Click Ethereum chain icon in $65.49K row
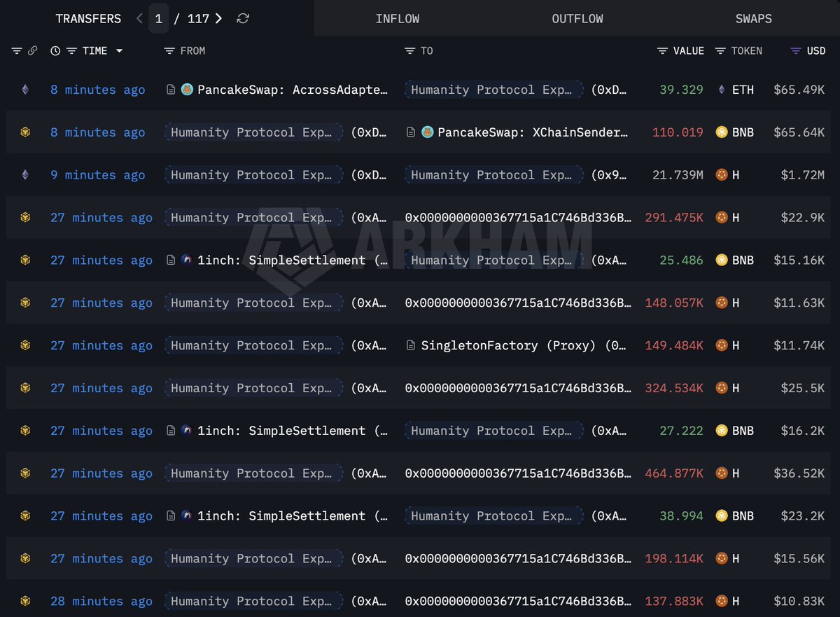This screenshot has width=840, height=617. pos(25,90)
